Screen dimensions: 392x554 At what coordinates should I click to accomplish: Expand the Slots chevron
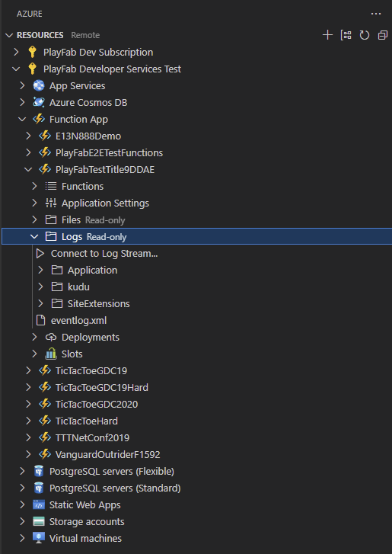[34, 354]
